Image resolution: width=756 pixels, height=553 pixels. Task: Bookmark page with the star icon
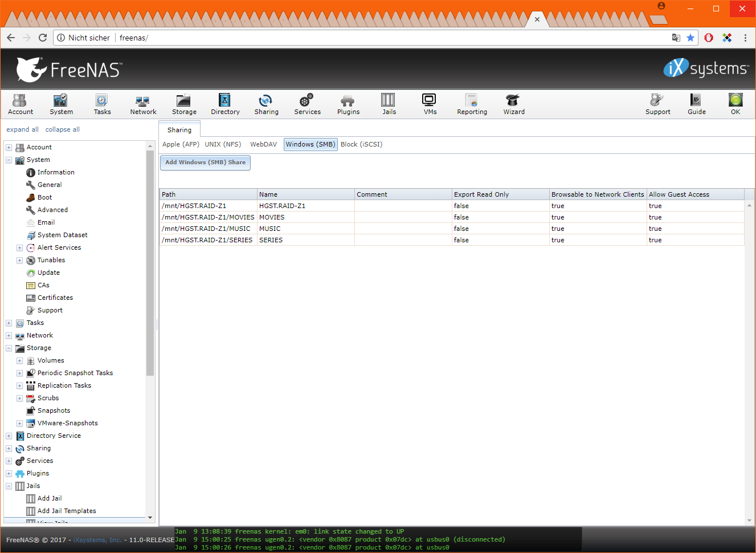coord(690,38)
